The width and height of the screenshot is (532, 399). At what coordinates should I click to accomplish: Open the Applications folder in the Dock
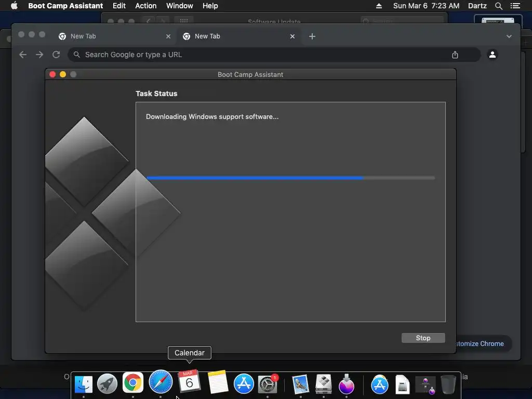pyautogui.click(x=380, y=384)
